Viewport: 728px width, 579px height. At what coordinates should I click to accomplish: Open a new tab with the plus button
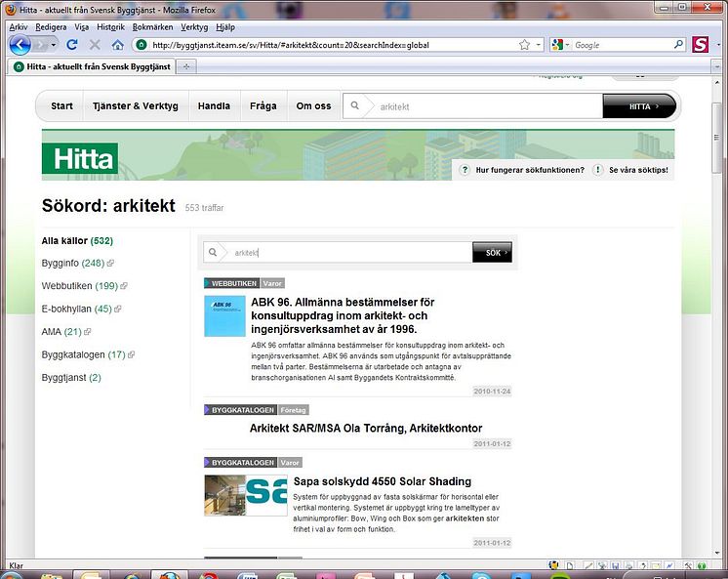[186, 66]
